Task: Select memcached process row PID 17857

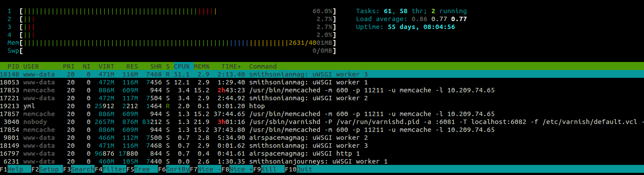Action: pyautogui.click(x=322, y=114)
